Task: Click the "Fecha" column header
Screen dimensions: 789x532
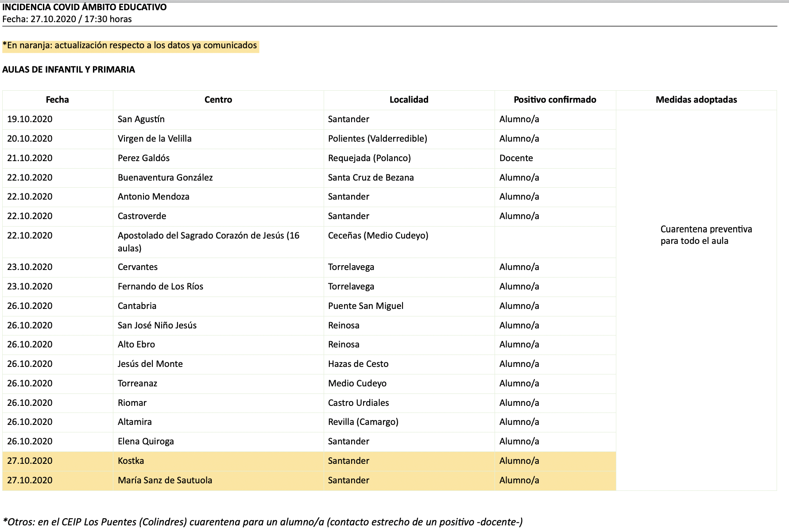Action: click(57, 100)
